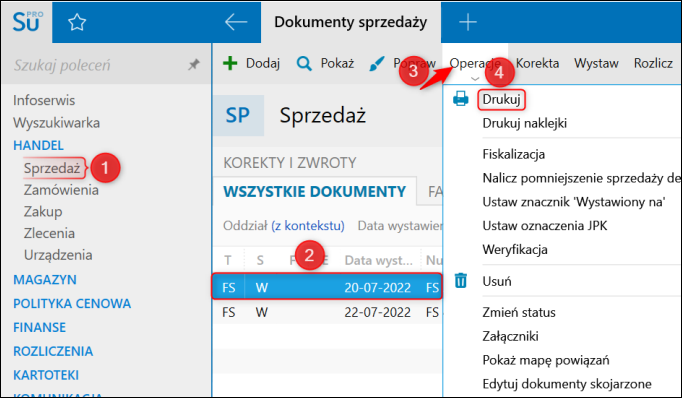Open favorites with the star icon

pos(77,22)
